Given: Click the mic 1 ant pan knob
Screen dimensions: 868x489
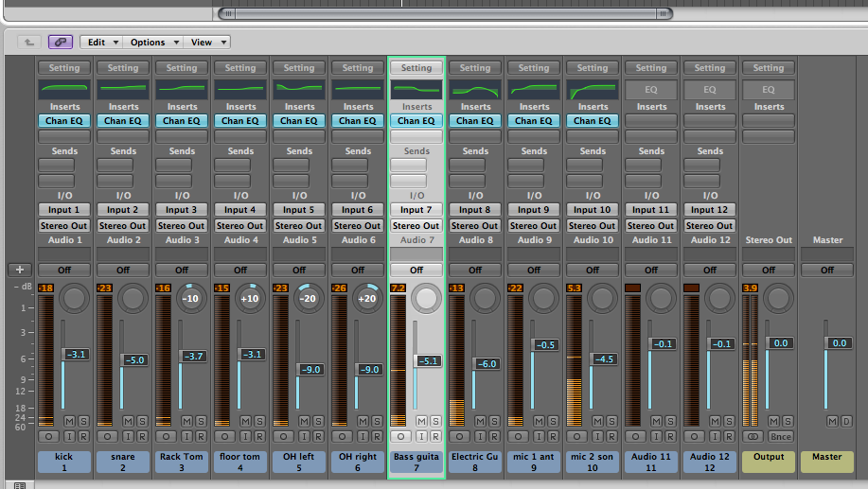Looking at the screenshot, I should (543, 298).
